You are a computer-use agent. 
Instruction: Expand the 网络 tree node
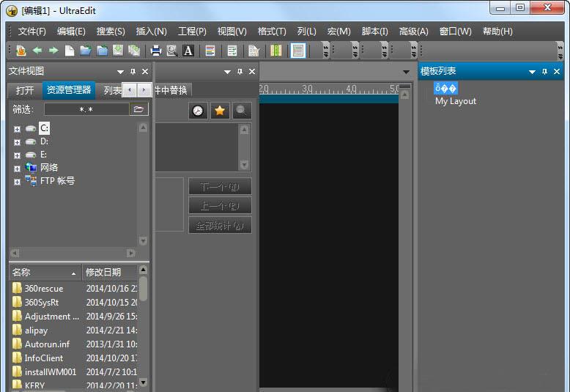click(x=17, y=169)
